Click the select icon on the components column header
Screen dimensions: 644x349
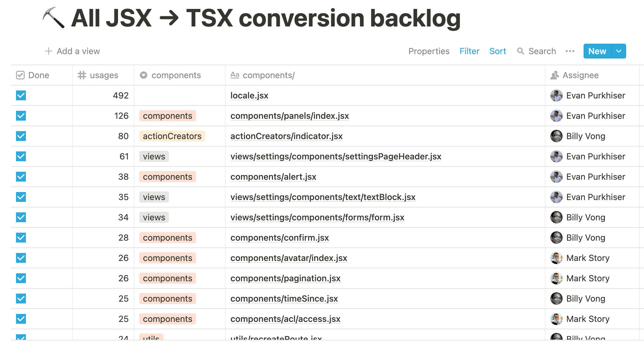point(144,75)
